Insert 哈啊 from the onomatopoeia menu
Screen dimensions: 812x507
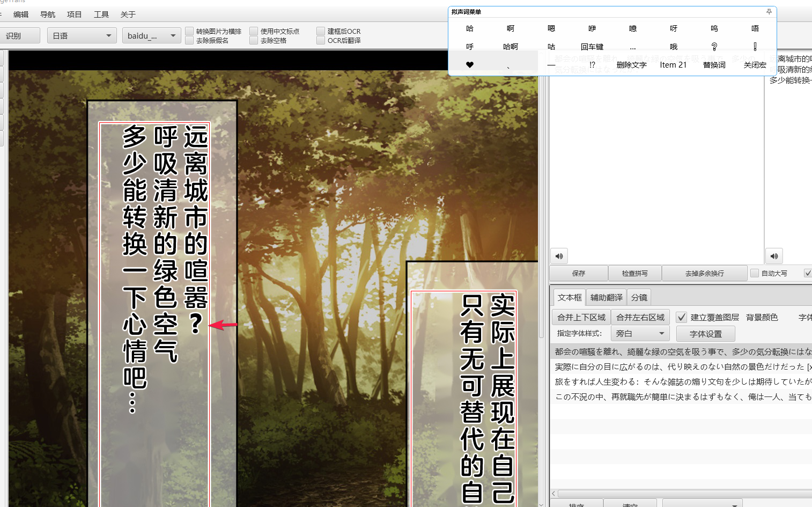[x=511, y=47]
